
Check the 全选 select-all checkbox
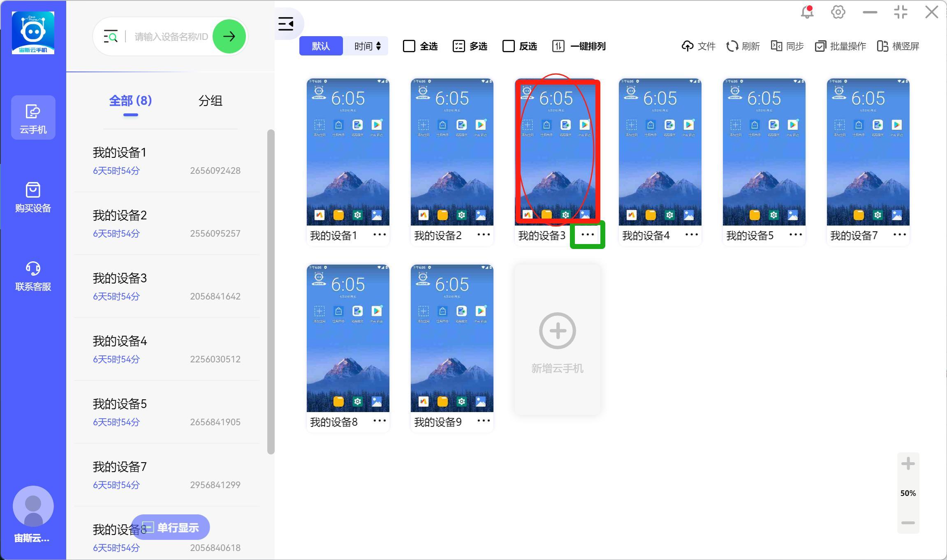point(409,46)
